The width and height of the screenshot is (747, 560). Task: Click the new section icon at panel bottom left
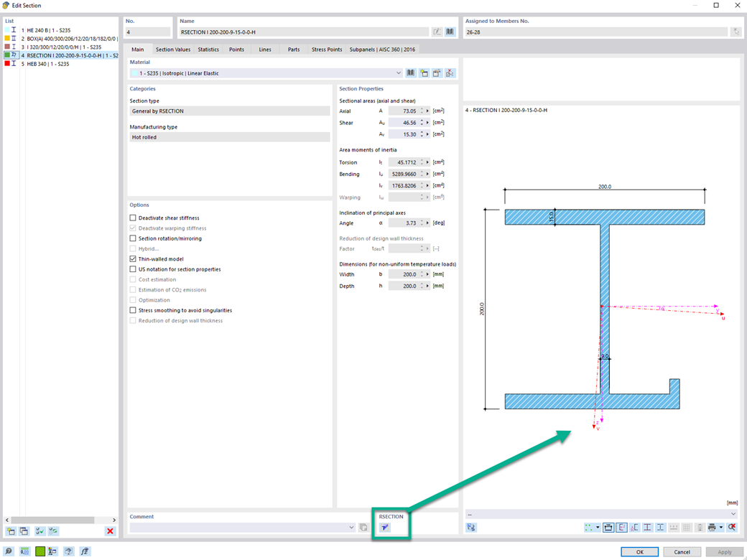9,531
